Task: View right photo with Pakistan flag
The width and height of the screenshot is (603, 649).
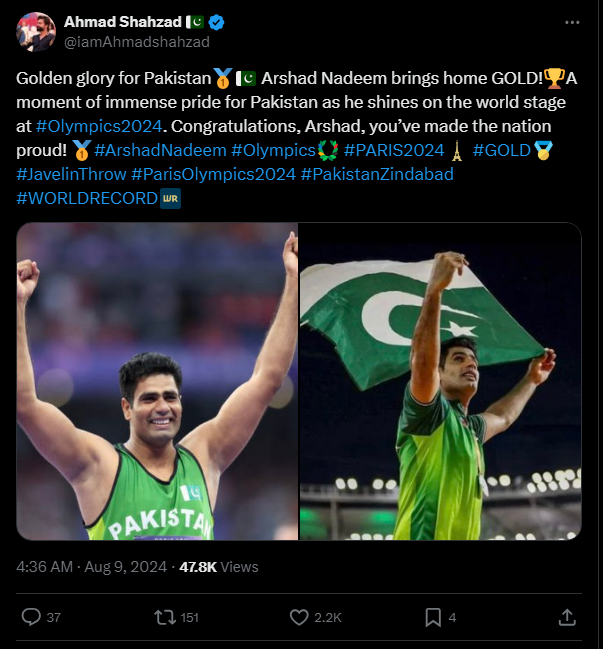Action: (440, 381)
